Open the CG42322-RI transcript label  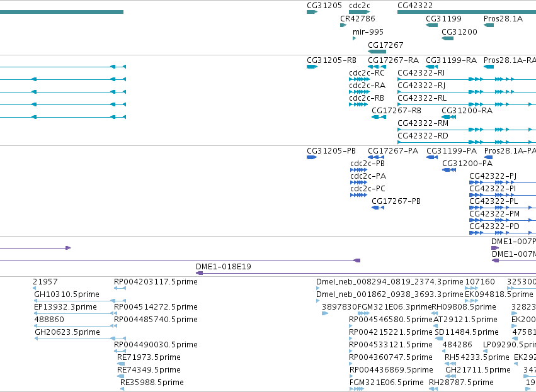coord(421,73)
